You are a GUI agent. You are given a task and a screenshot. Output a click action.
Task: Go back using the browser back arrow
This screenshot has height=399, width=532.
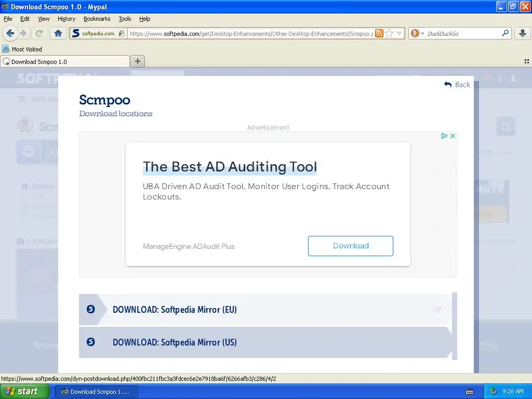[10, 33]
